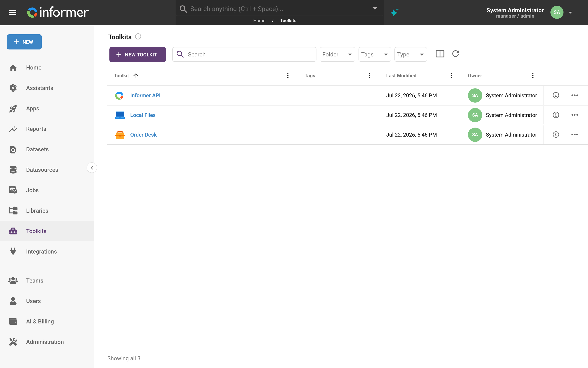
Task: Expand the global search options arrow
Action: pos(375,9)
